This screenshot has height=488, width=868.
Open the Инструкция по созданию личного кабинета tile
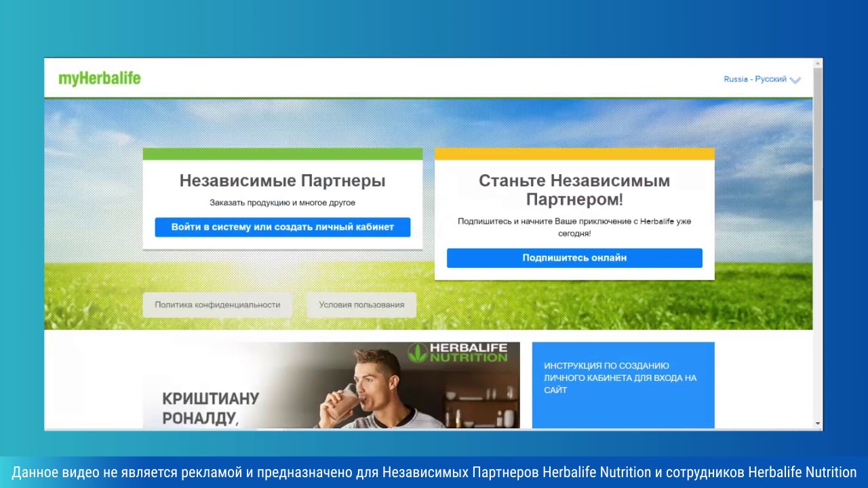pyautogui.click(x=623, y=385)
